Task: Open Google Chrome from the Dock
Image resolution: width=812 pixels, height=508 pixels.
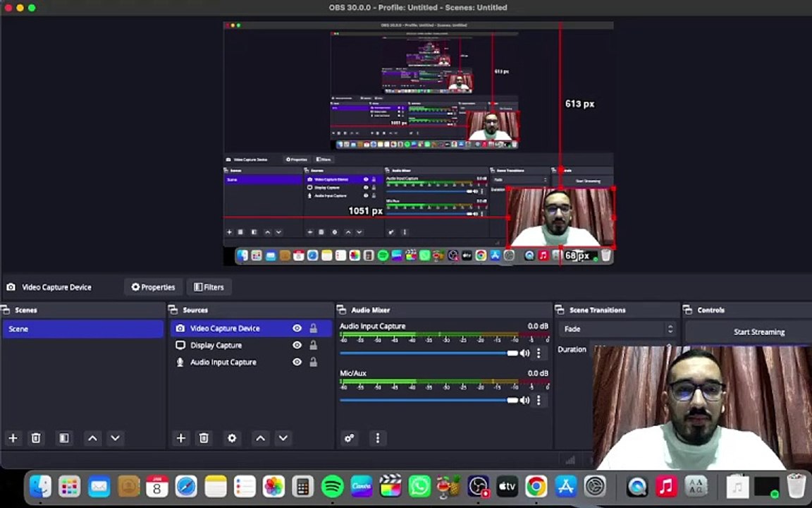Action: [x=536, y=487]
